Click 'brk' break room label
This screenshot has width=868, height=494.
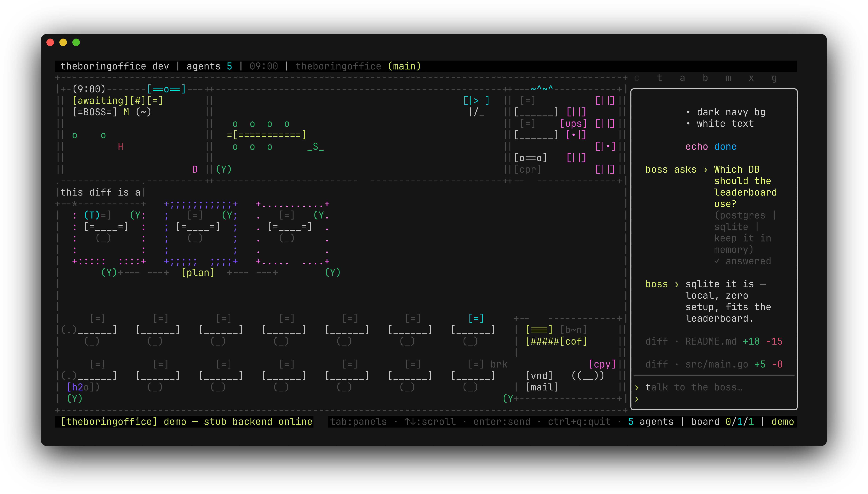tap(499, 364)
